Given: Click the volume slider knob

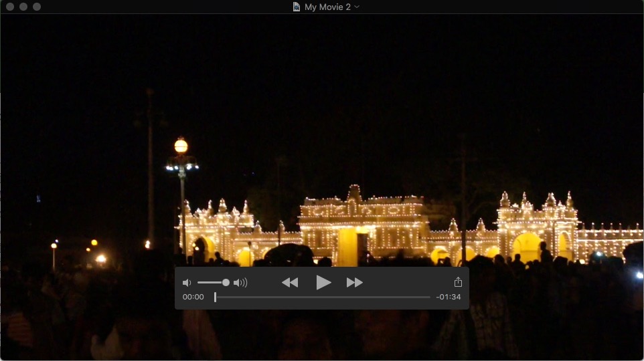Looking at the screenshot, I should coord(226,283).
